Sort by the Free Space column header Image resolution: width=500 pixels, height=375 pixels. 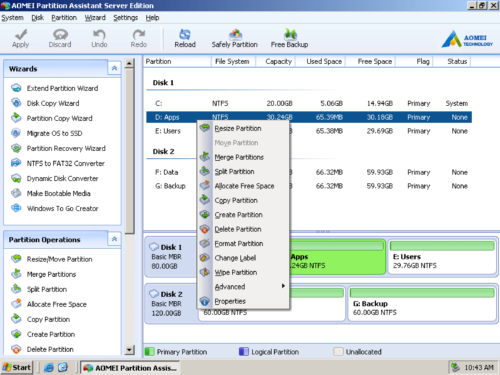pyautogui.click(x=371, y=61)
